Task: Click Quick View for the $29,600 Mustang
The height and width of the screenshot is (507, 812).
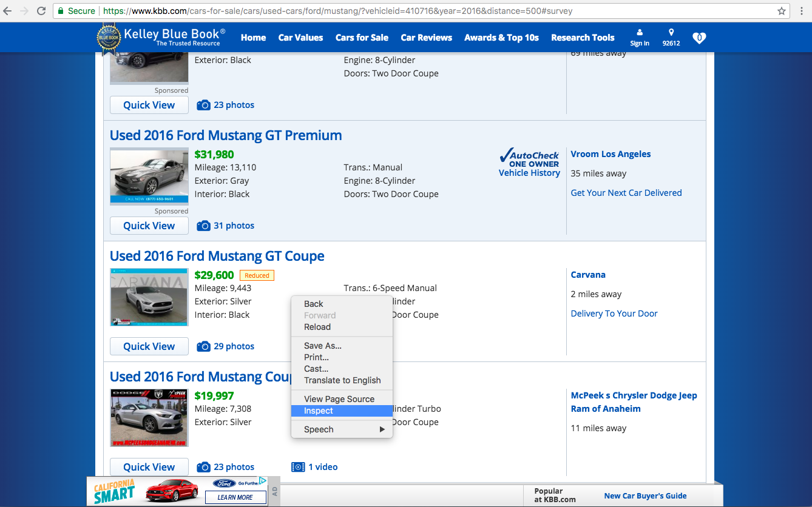Action: (149, 346)
